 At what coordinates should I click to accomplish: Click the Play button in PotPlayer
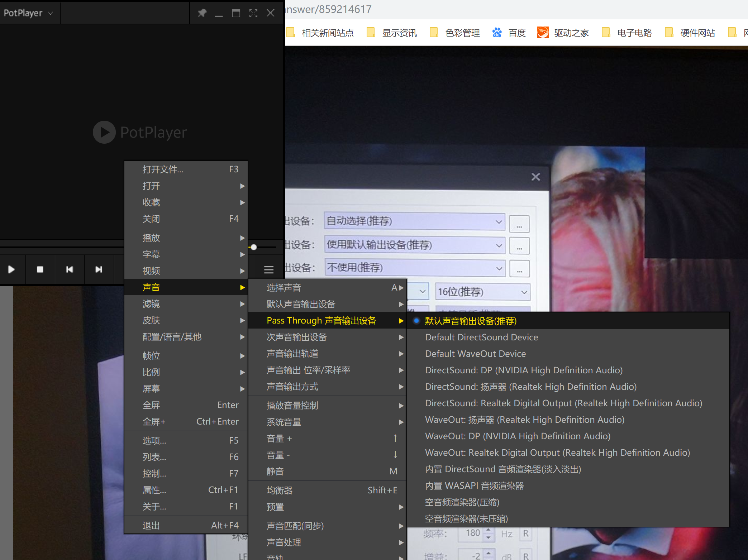(12, 269)
